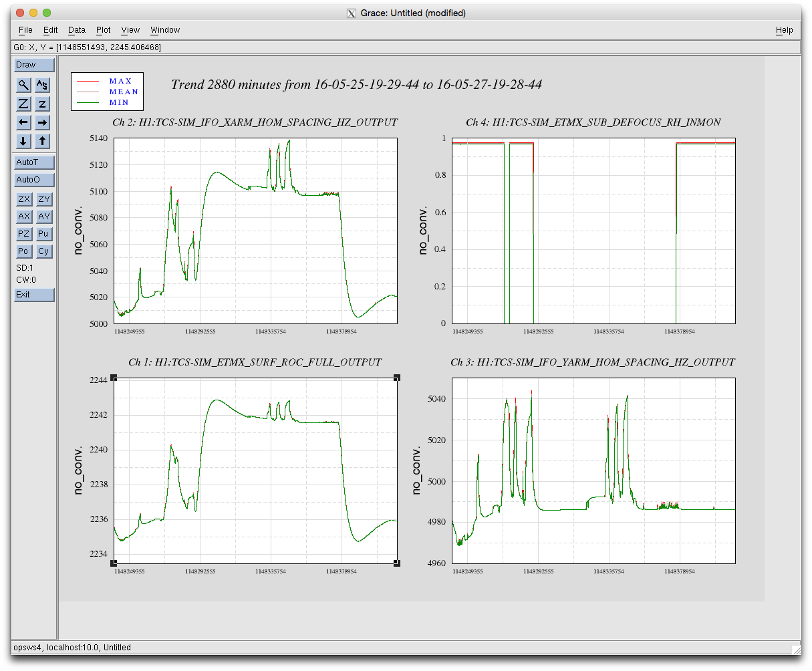
Task: Click the window resize grip
Action: tap(796, 650)
